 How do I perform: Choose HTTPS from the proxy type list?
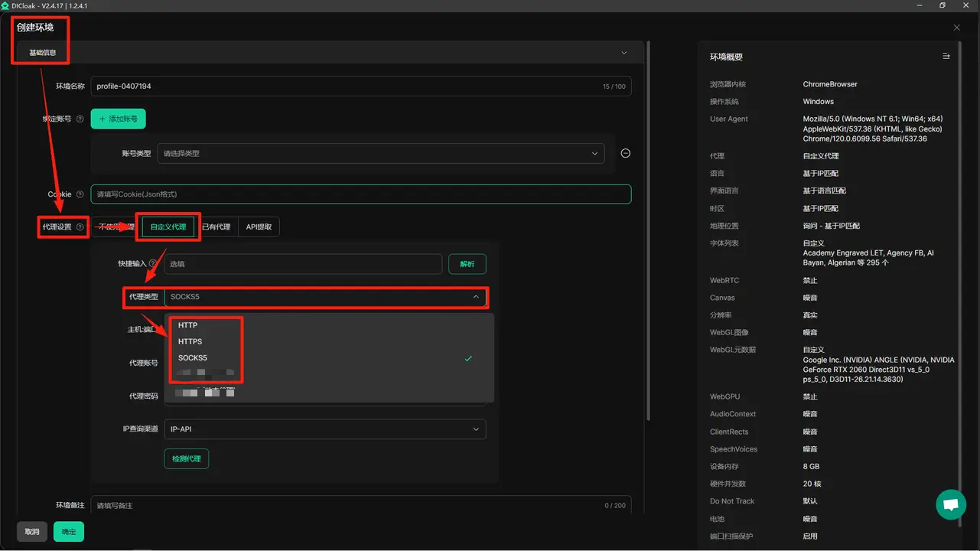click(190, 341)
